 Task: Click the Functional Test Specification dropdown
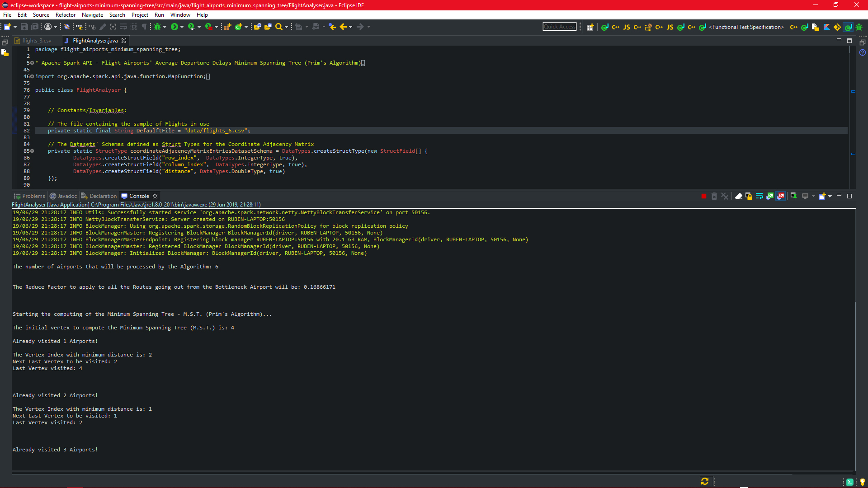point(748,27)
